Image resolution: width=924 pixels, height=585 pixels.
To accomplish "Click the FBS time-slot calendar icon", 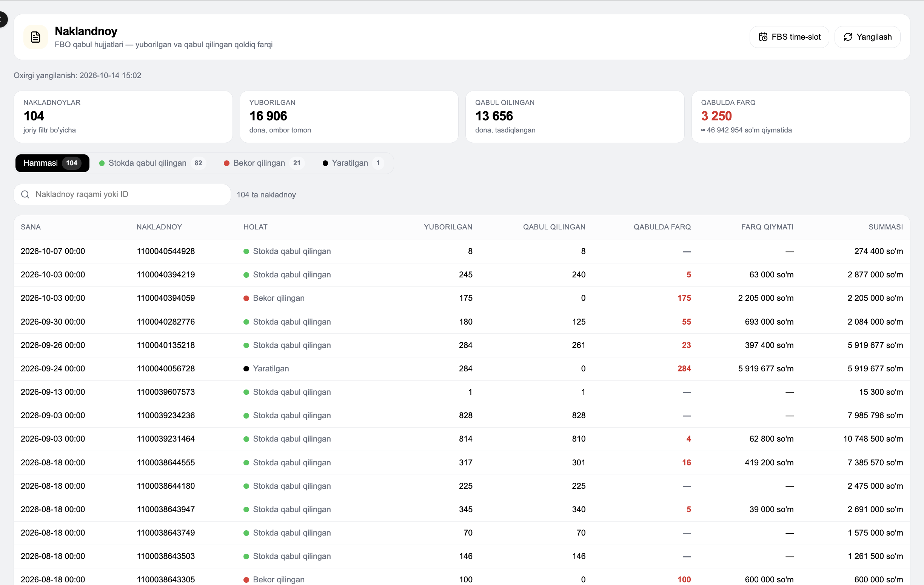I will click(763, 37).
